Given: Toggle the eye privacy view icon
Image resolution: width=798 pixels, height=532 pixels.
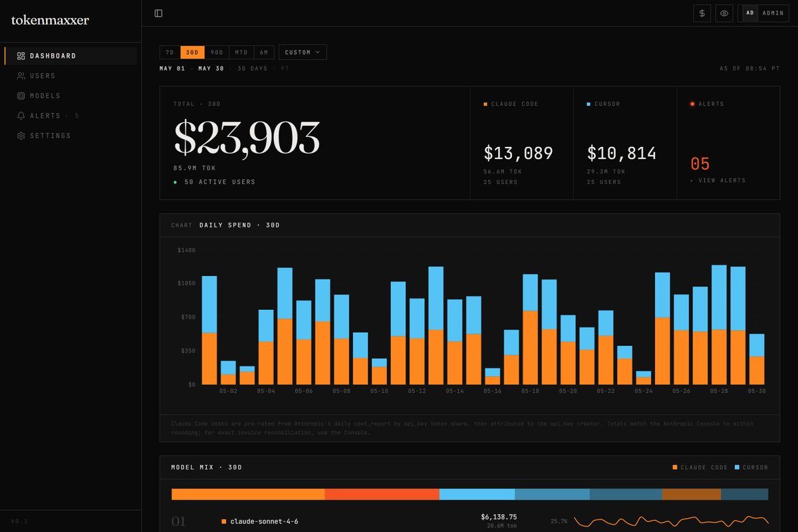Looking at the screenshot, I should [x=724, y=13].
